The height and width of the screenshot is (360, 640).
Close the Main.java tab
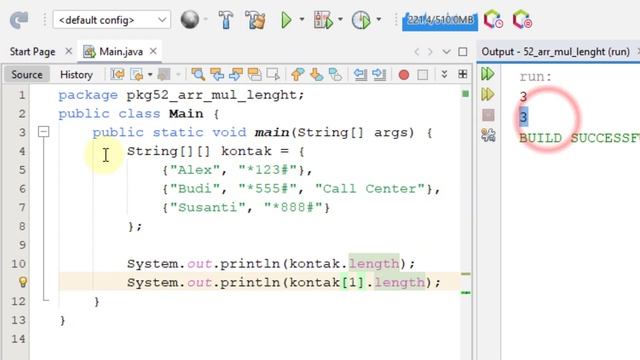point(153,51)
